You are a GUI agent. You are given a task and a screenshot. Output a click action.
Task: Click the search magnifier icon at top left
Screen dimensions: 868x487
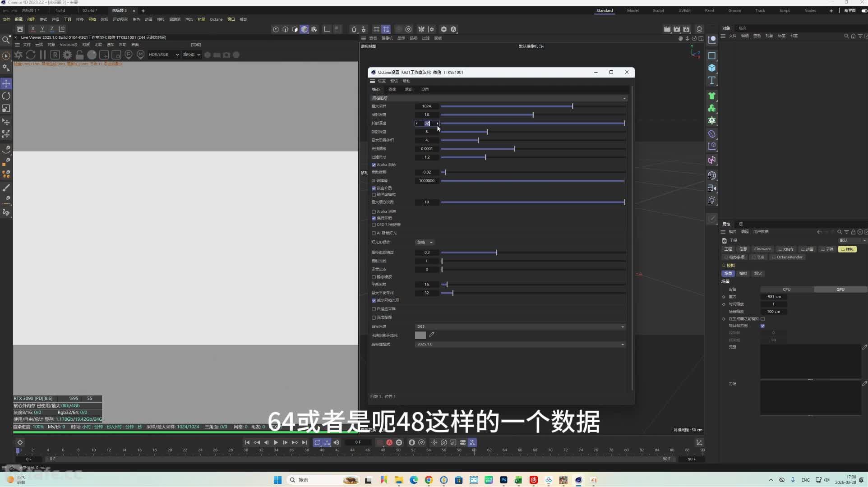[6, 40]
